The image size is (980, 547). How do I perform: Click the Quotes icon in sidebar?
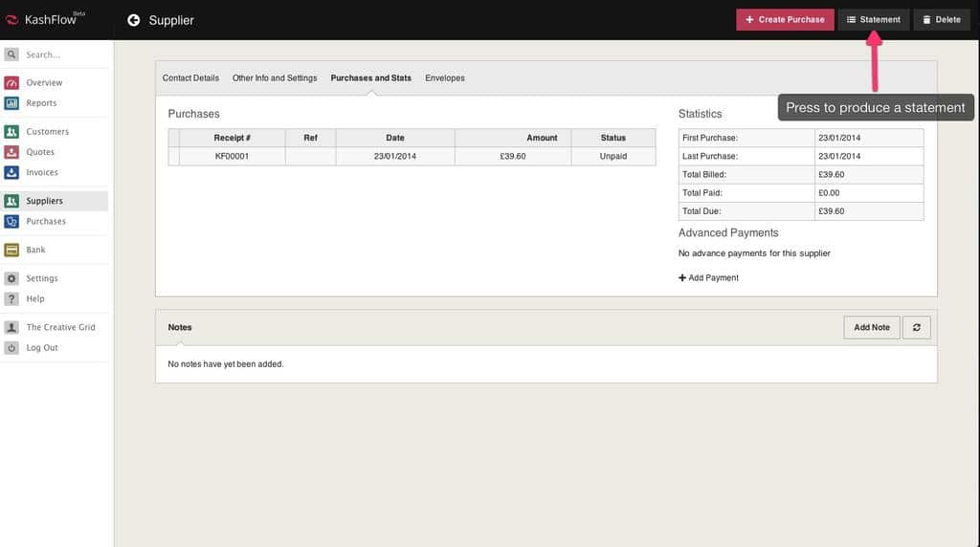11,152
